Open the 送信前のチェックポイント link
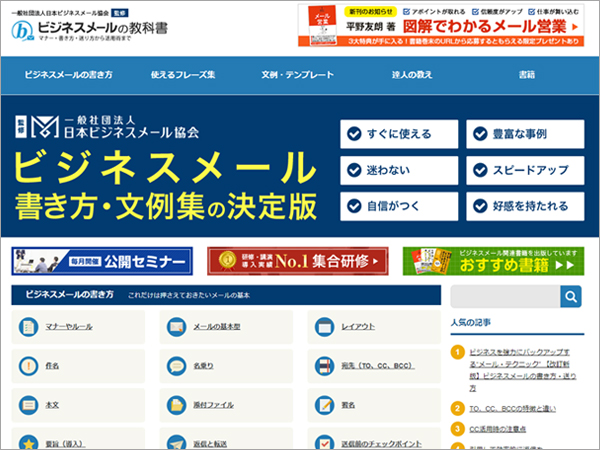Screen dimensions: 600x450 tap(382, 444)
